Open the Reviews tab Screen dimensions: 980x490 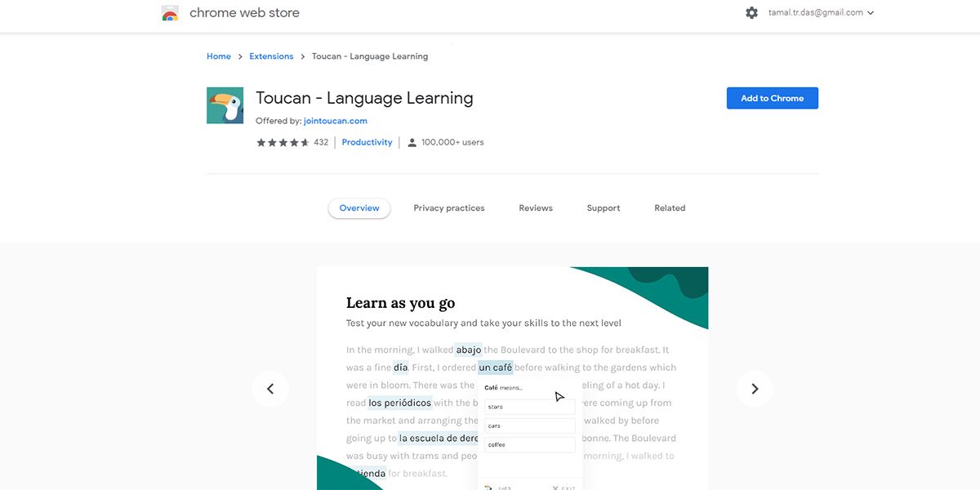tap(536, 208)
